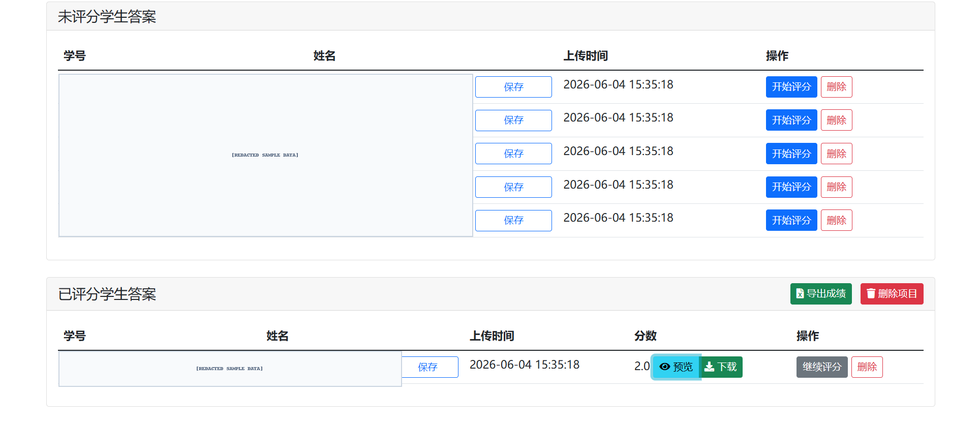Click 保存 in the second ungraded row
The image size is (980, 423).
[x=513, y=120]
